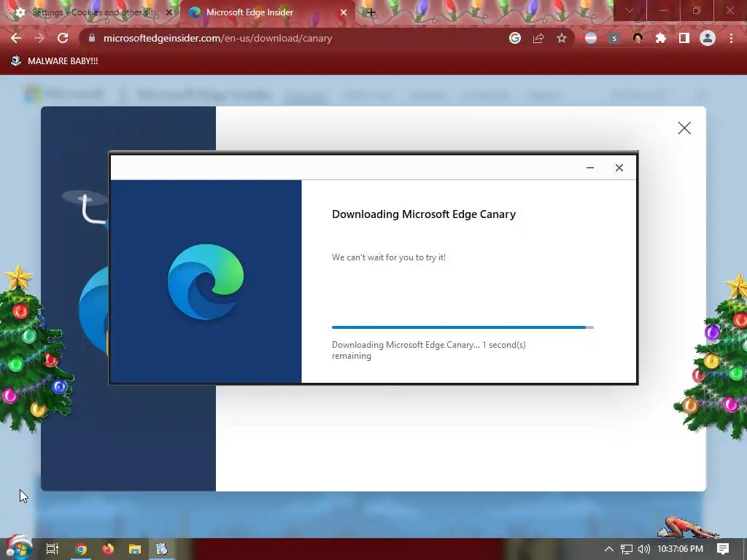Open the gray S extension icon
747x560 pixels.
point(614,38)
